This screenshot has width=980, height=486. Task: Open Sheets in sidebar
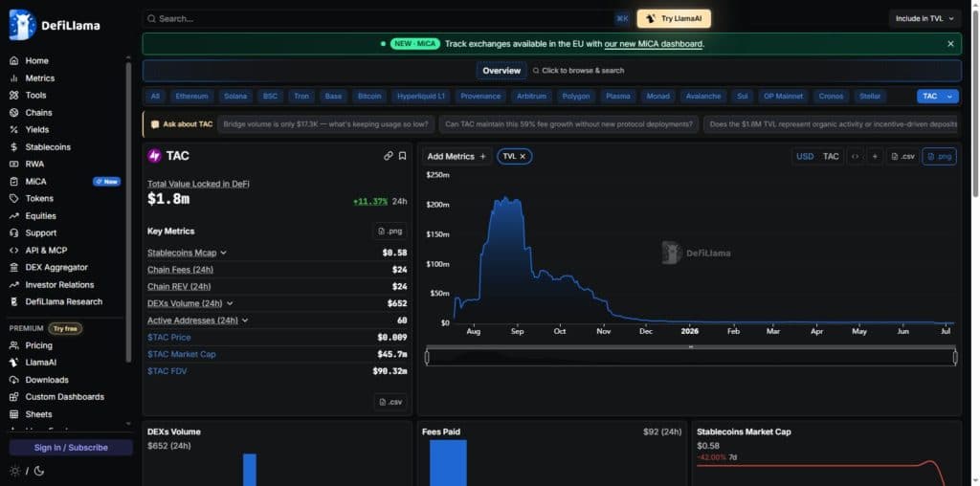(38, 414)
